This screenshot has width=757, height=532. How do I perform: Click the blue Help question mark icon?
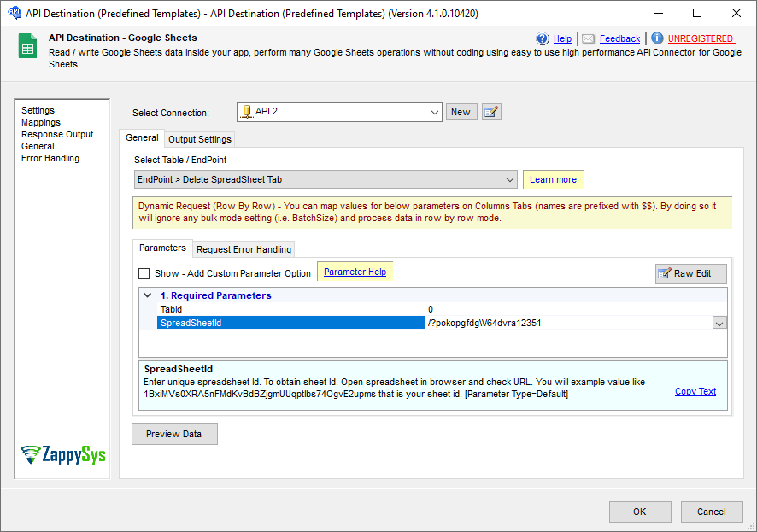(543, 38)
